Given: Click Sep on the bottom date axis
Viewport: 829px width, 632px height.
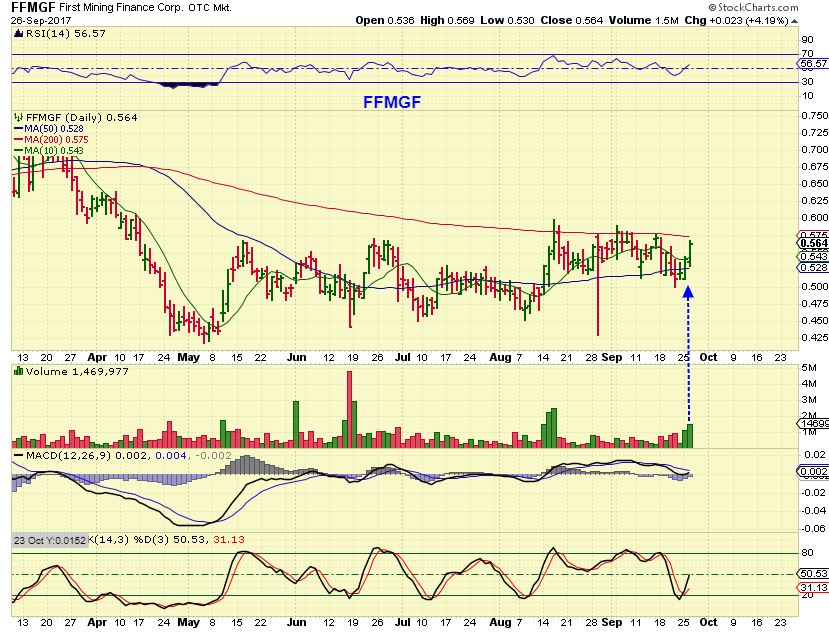Looking at the screenshot, I should [x=612, y=622].
